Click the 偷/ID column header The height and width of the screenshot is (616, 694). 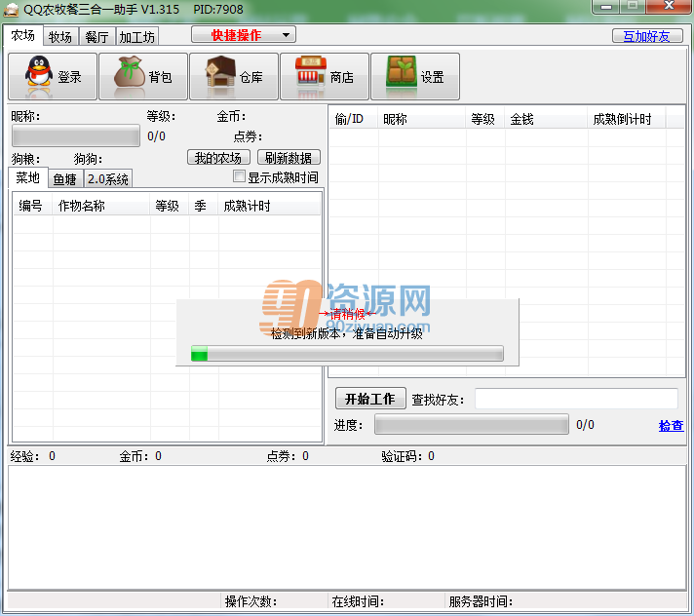tap(354, 119)
